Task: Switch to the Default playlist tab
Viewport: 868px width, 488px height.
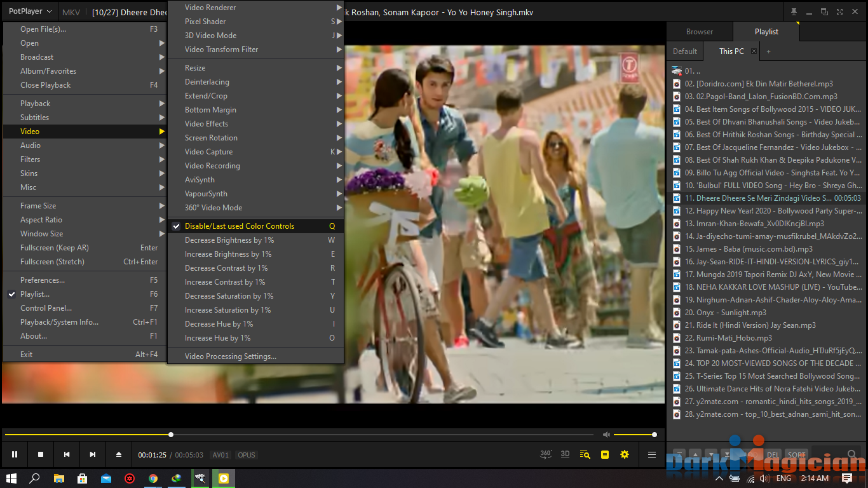Action: (685, 51)
